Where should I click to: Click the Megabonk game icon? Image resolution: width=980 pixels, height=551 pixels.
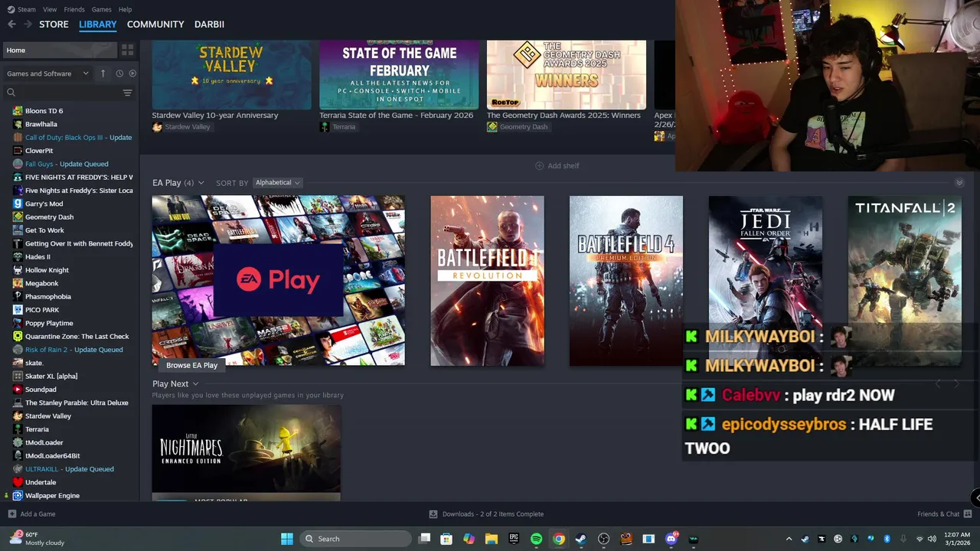click(x=18, y=283)
